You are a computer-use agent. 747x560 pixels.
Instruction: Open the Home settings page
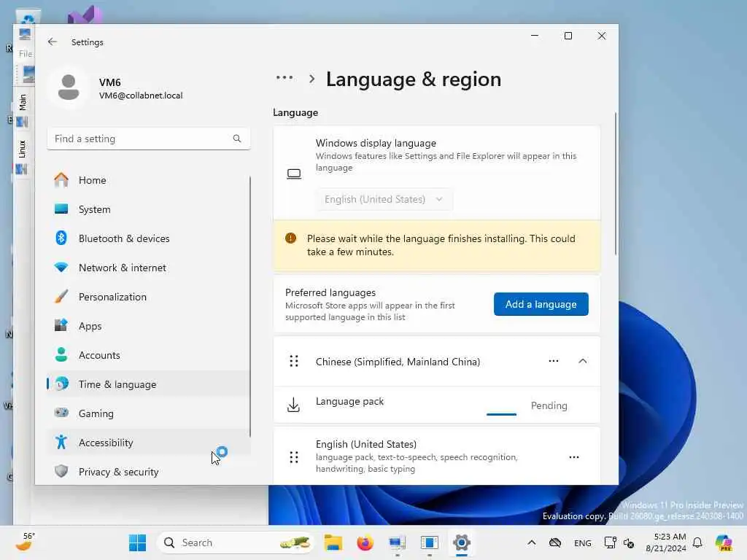[x=149, y=180]
